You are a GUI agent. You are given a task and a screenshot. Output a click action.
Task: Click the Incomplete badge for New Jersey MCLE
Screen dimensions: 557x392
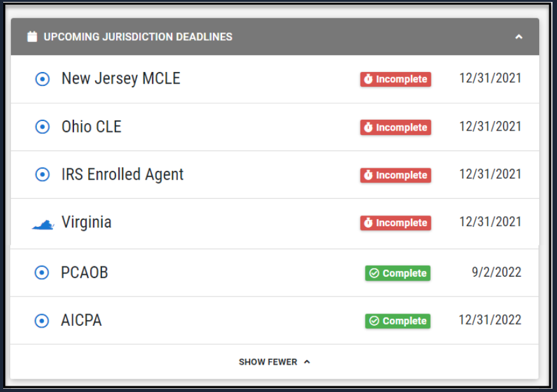(x=396, y=79)
